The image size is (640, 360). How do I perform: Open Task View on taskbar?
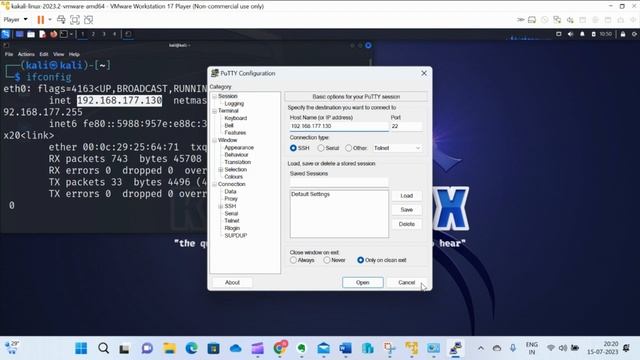pos(124,349)
